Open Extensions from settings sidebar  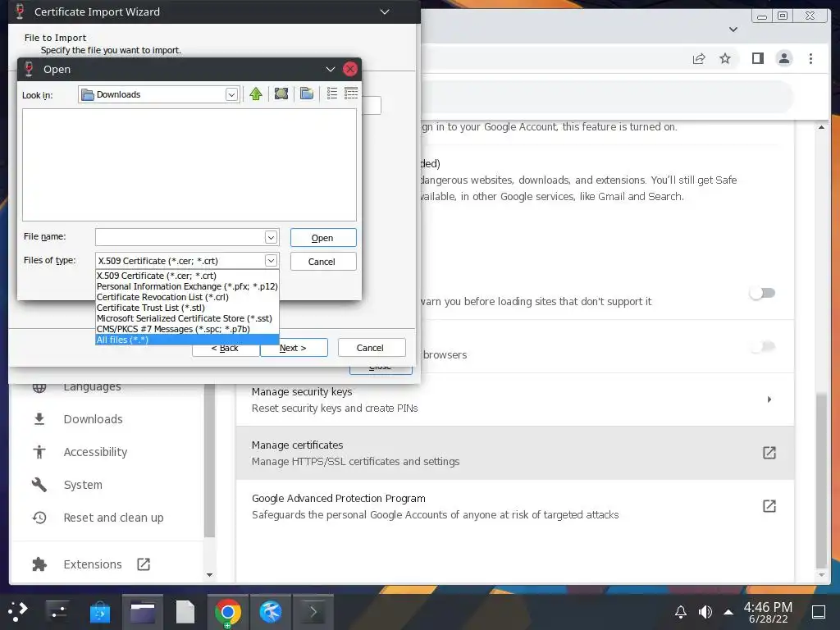coord(93,564)
